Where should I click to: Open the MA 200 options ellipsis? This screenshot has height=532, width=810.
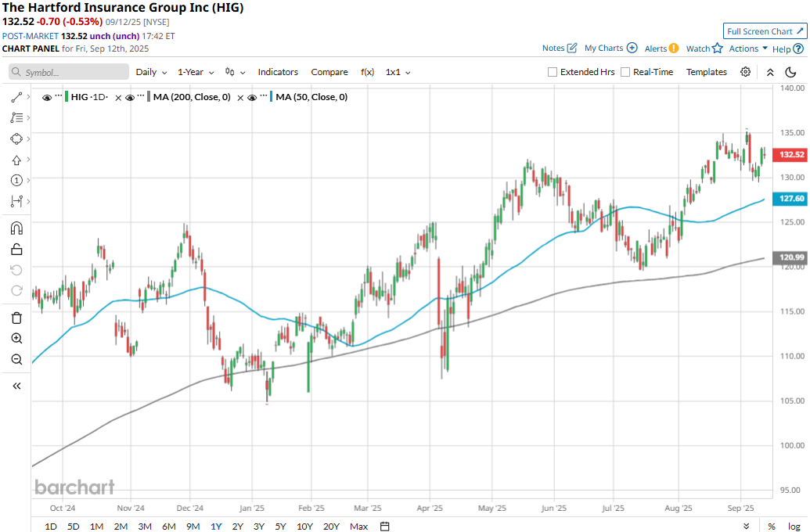tap(141, 96)
